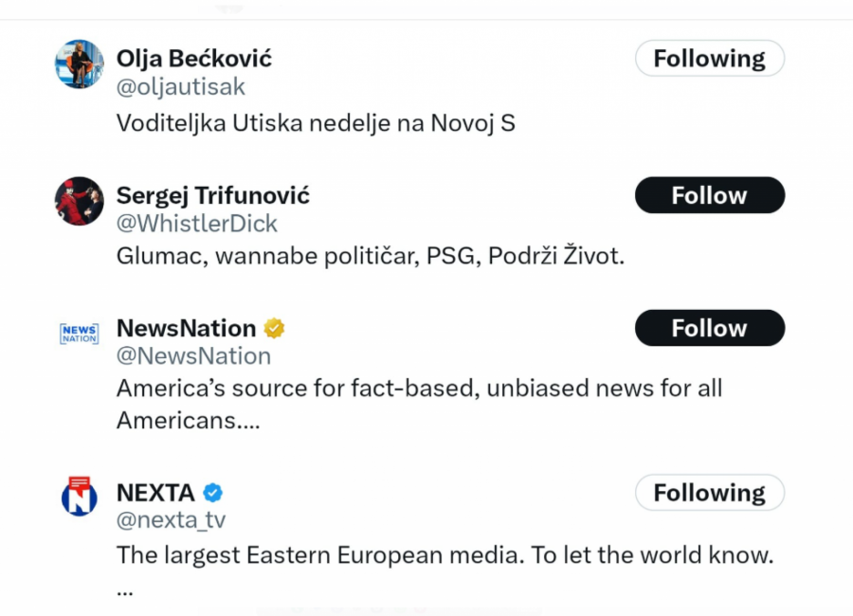This screenshot has height=616, width=853.
Task: Expand the truncated NEXTA bio ellipsis
Action: pos(125,589)
